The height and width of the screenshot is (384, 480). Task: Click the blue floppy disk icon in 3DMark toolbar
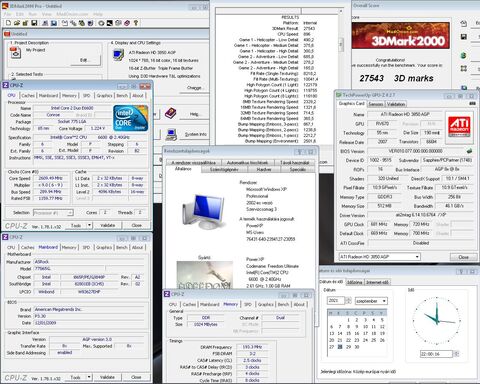pos(54,23)
